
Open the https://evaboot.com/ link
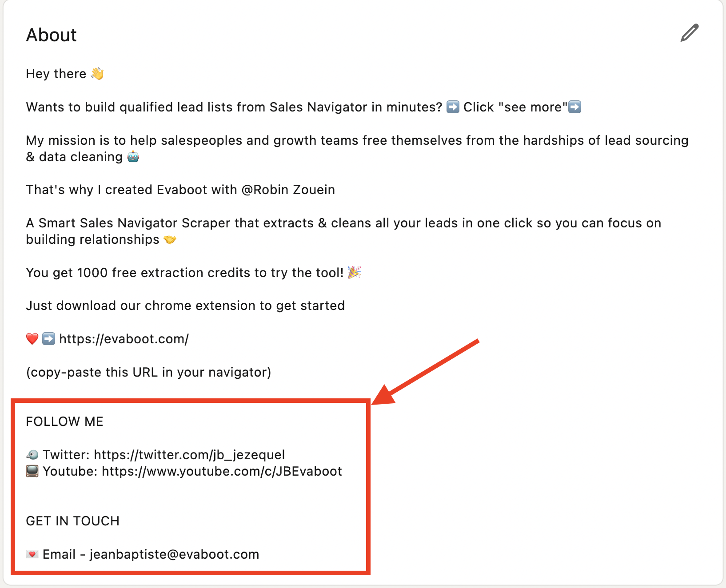(124, 339)
